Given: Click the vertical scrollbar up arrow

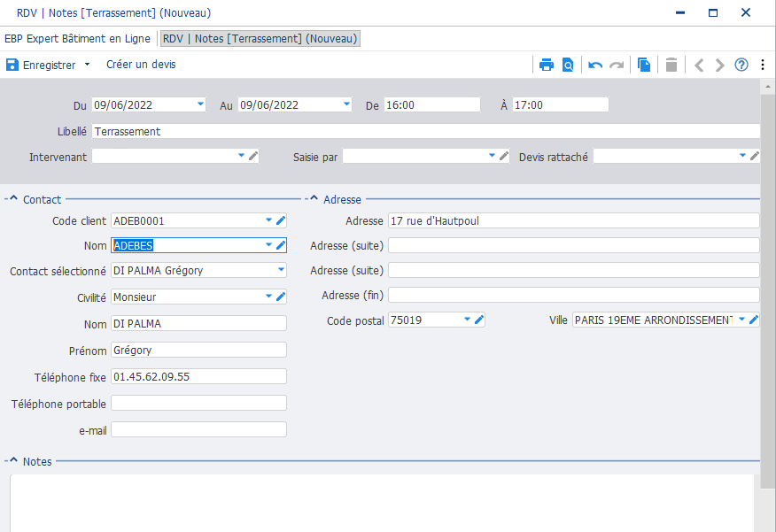Looking at the screenshot, I should pos(768,87).
